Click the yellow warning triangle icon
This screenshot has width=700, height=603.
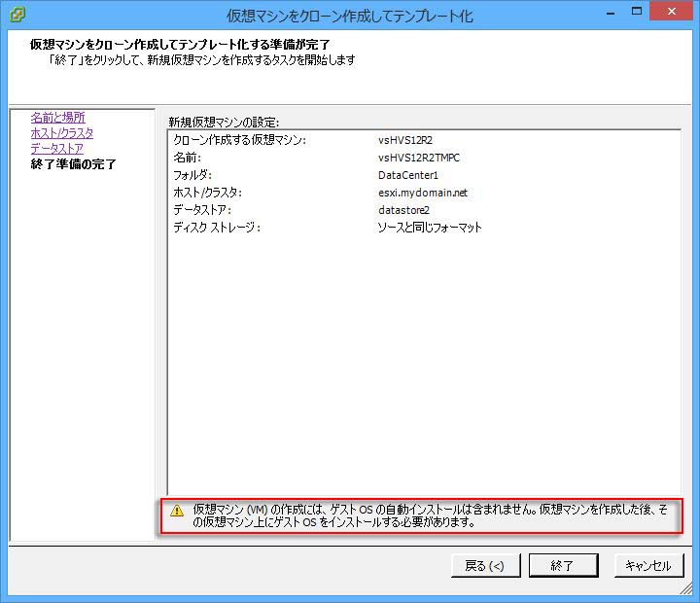[x=177, y=510]
